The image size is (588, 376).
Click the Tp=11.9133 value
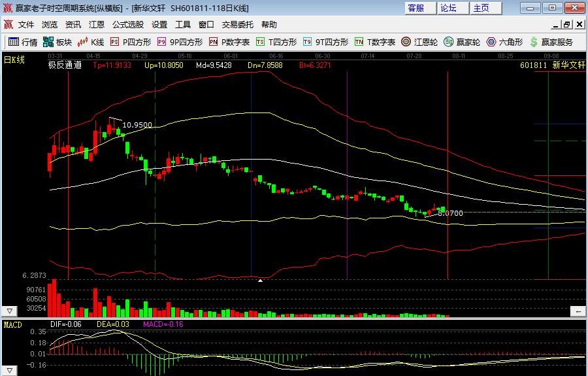112,65
